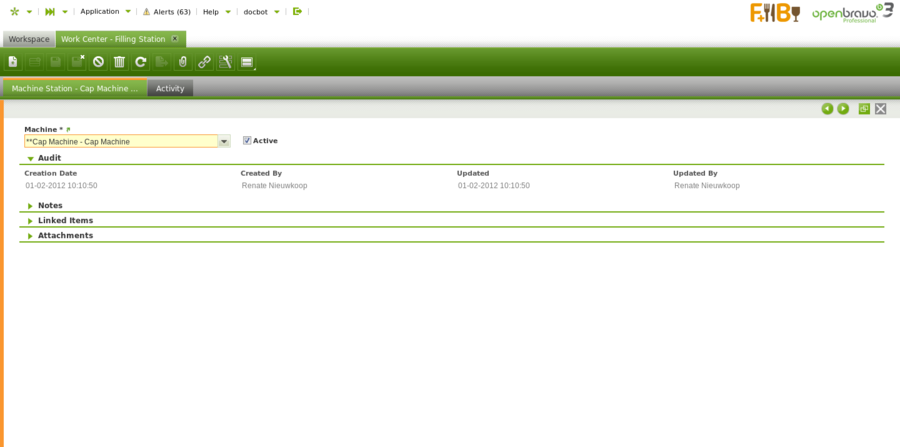900x447 pixels.
Task: Click the Undo changes (cancel) toolbar icon
Action: point(98,62)
